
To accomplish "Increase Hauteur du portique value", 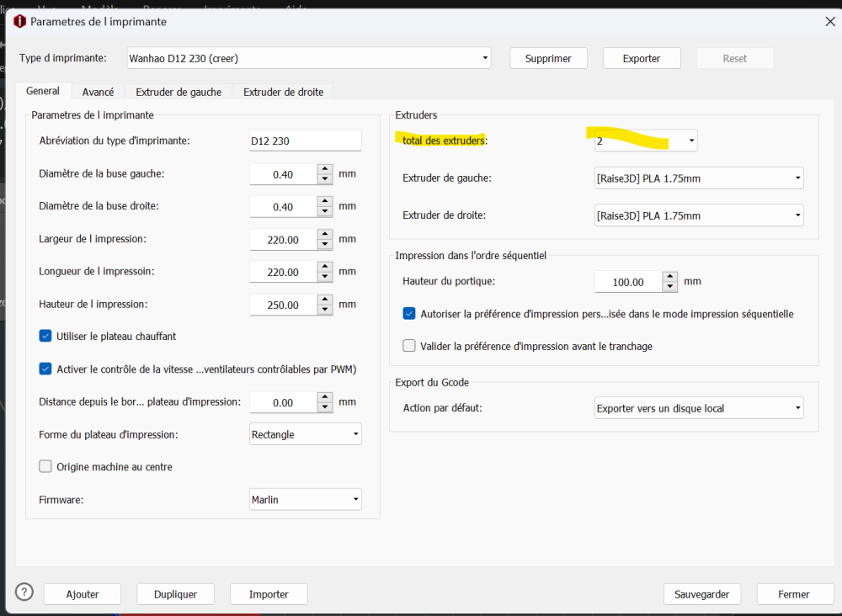I will [669, 276].
